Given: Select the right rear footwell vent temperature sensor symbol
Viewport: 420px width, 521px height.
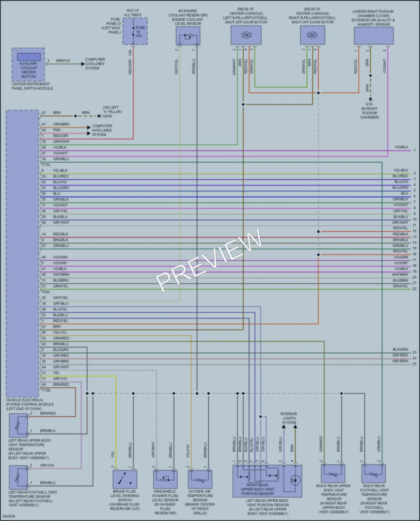Looking at the screenshot, I should click(373, 473).
